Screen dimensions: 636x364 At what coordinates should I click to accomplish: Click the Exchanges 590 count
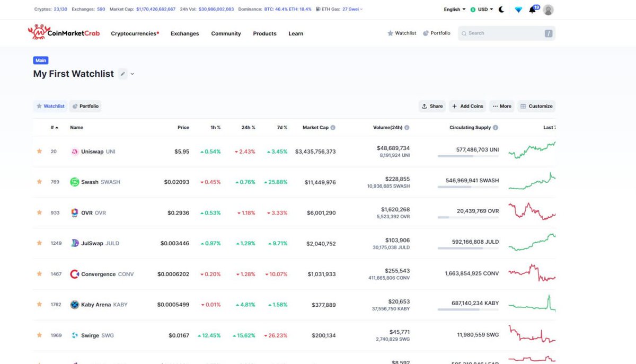[x=101, y=10]
